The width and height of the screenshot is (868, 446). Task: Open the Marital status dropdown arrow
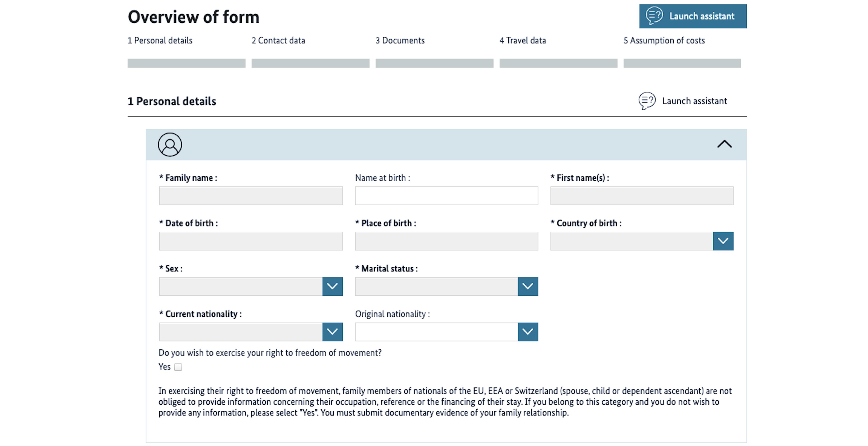(x=528, y=286)
